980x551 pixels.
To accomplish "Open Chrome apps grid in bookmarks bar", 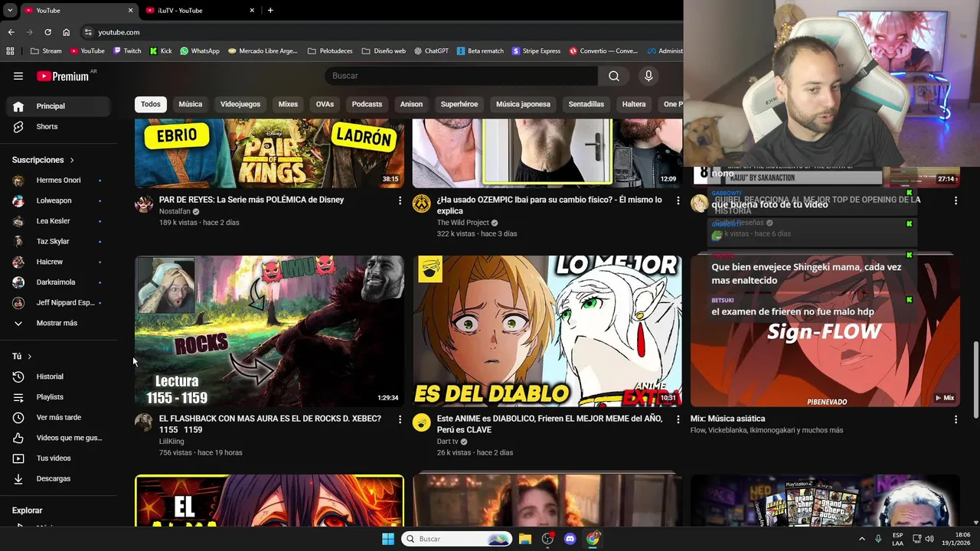I will pyautogui.click(x=10, y=51).
